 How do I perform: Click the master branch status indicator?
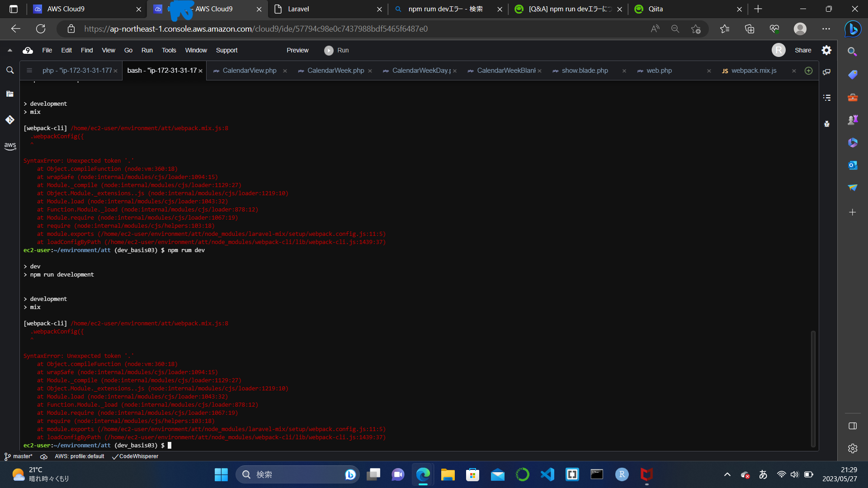(19, 456)
